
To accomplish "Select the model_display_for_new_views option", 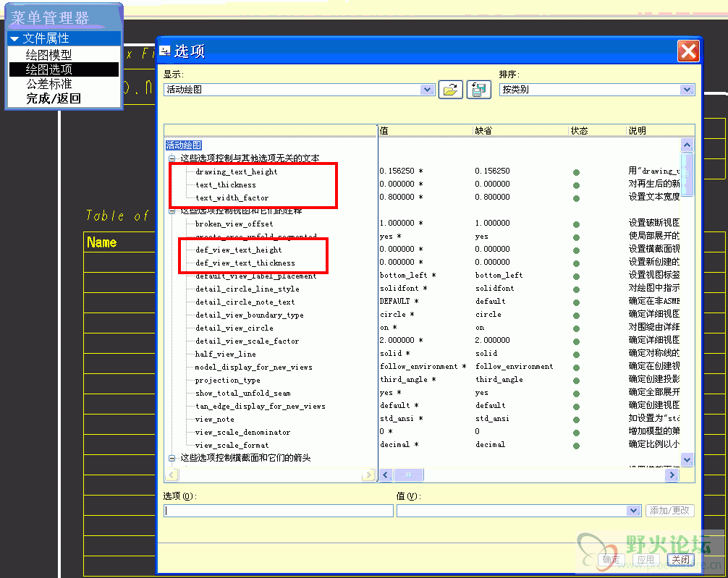I will click(x=253, y=367).
